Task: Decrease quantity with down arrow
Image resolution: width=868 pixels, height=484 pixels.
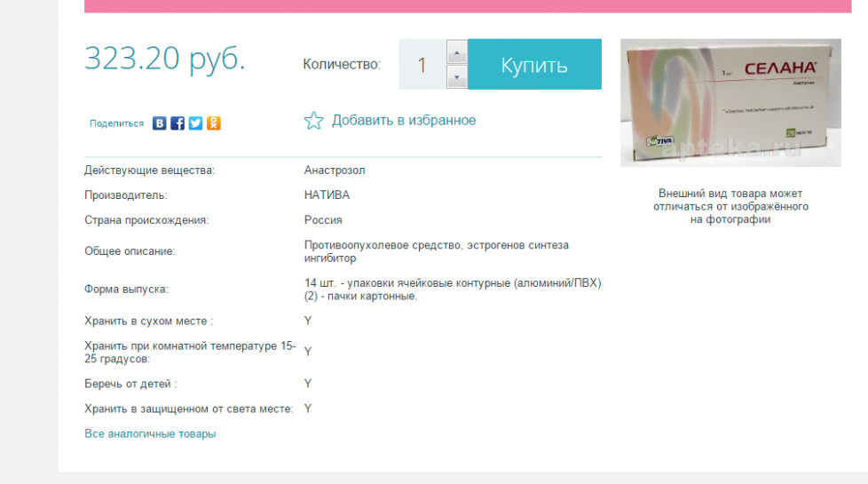Action: click(456, 77)
